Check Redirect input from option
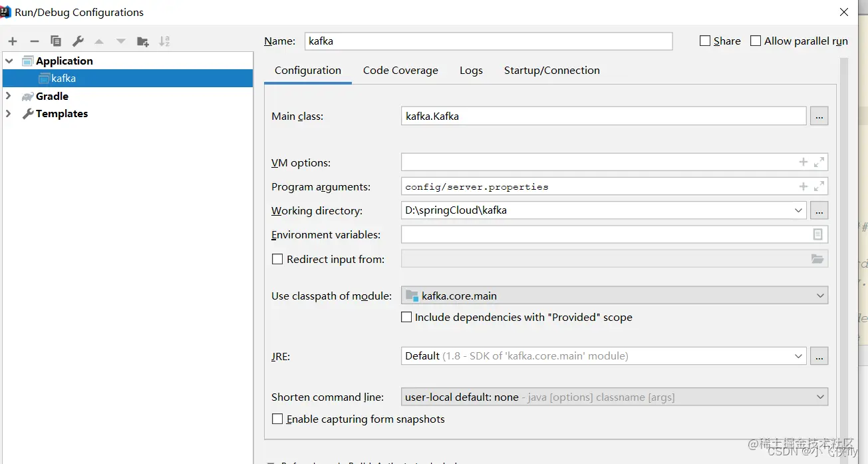This screenshot has height=464, width=868. pos(277,260)
